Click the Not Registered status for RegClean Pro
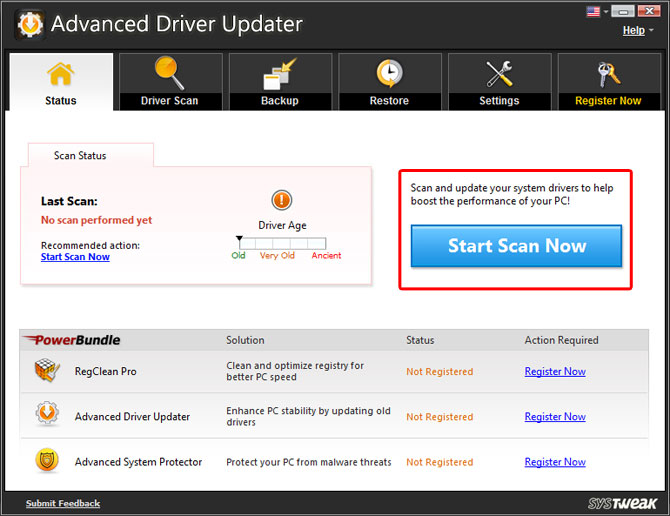The height and width of the screenshot is (516, 670). click(x=440, y=372)
